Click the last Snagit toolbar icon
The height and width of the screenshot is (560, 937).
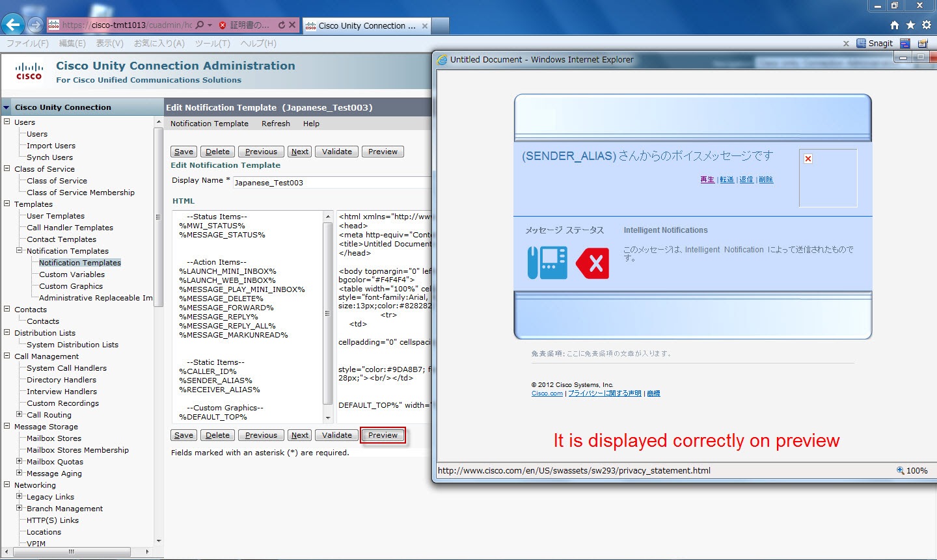[x=923, y=43]
